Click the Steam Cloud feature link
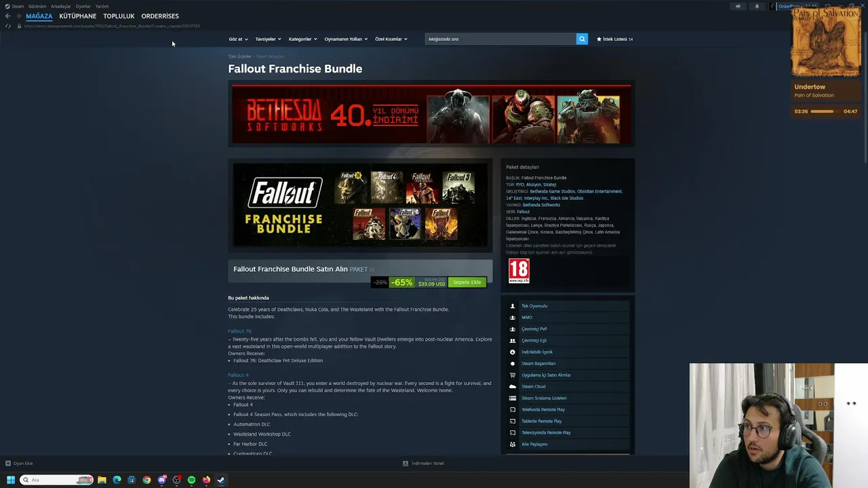The height and width of the screenshot is (488, 868). (534, 386)
